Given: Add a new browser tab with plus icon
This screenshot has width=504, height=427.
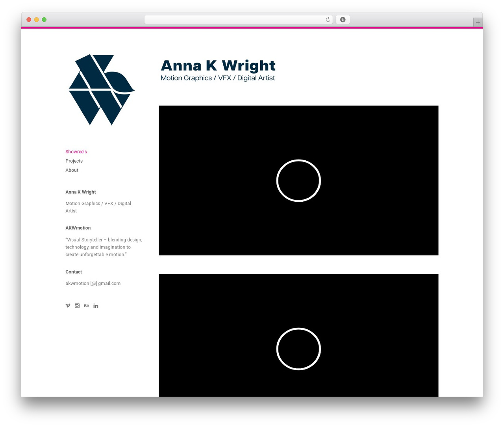Looking at the screenshot, I should [x=478, y=22].
